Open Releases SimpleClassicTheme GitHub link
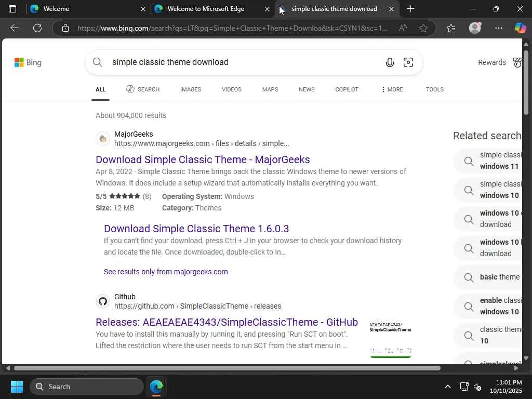 point(227,322)
